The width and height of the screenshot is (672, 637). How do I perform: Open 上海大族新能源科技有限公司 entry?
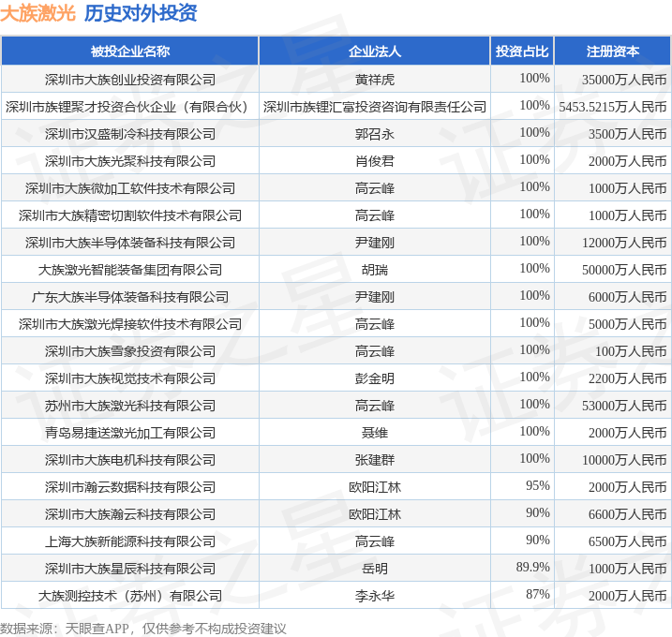(x=130, y=541)
